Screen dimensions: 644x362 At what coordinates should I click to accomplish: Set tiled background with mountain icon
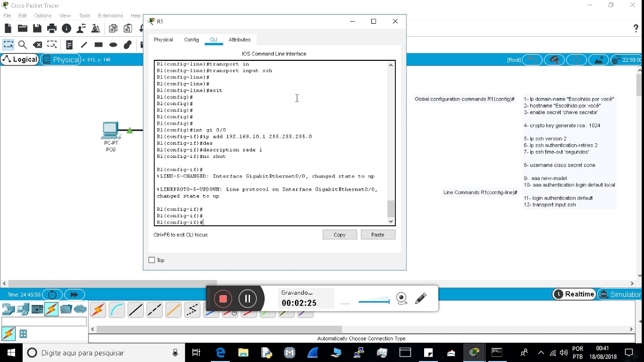coord(598,60)
